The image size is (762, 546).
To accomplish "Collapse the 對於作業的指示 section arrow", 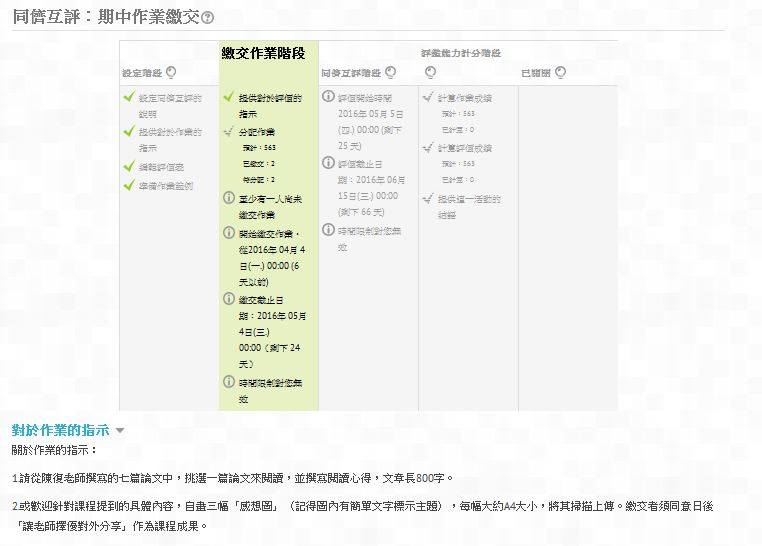I will click(x=120, y=430).
